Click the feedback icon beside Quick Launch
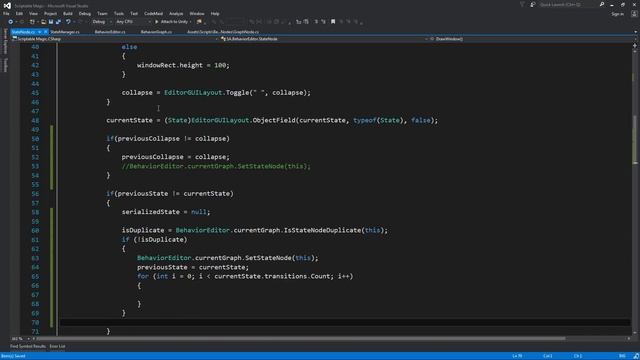Viewport: 640px width, 360px height. coord(533,4)
